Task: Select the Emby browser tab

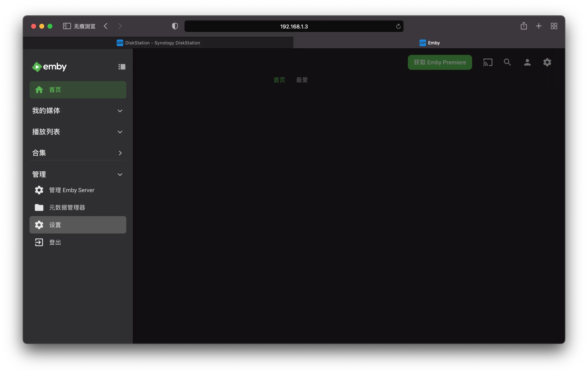Action: click(x=429, y=43)
